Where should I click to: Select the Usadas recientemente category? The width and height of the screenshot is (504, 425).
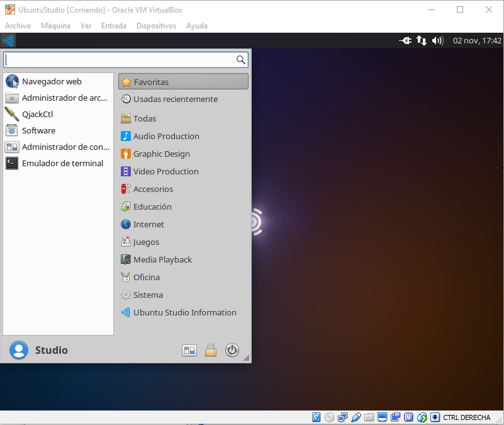coord(175,99)
